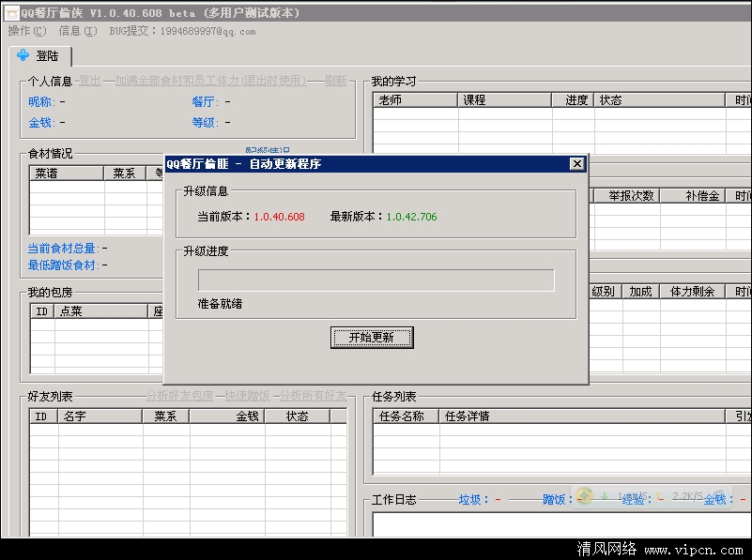Click the 补偿金 column header

[693, 196]
